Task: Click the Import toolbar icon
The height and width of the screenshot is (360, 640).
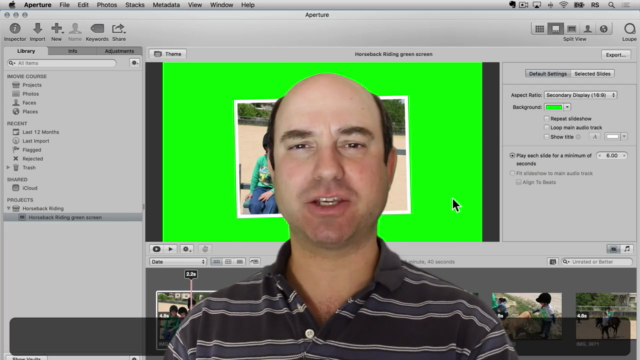Action: point(38,29)
